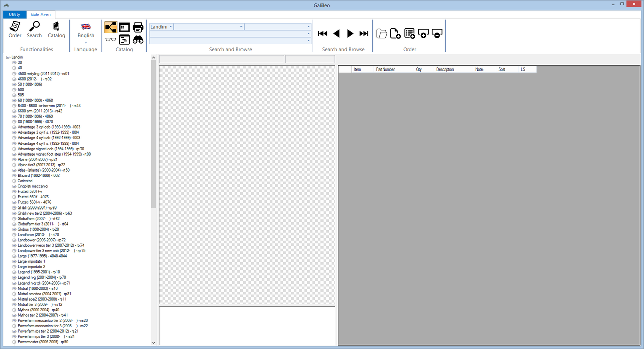
Task: Click the tree scrollbar down arrow
Action: pyautogui.click(x=153, y=342)
